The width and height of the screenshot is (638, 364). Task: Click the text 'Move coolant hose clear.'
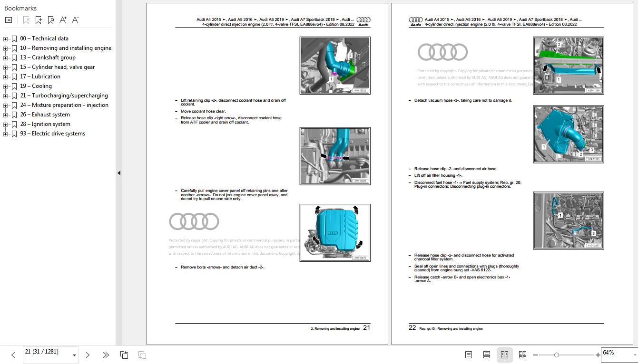click(x=203, y=112)
